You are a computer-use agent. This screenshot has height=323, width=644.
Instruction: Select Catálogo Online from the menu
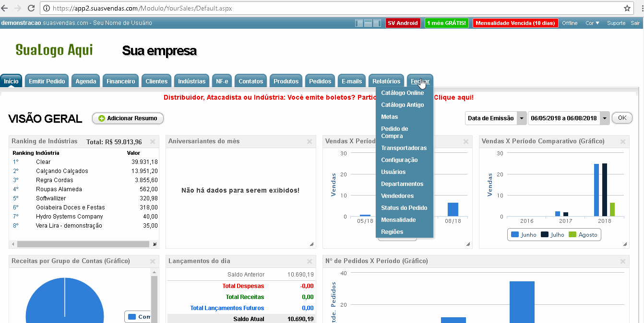405,93
